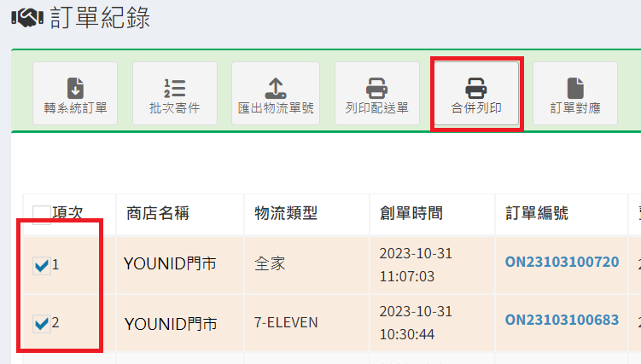Click the 轉系統訂單 download icon button
Viewport: 641px width, 364px height.
coord(75,94)
